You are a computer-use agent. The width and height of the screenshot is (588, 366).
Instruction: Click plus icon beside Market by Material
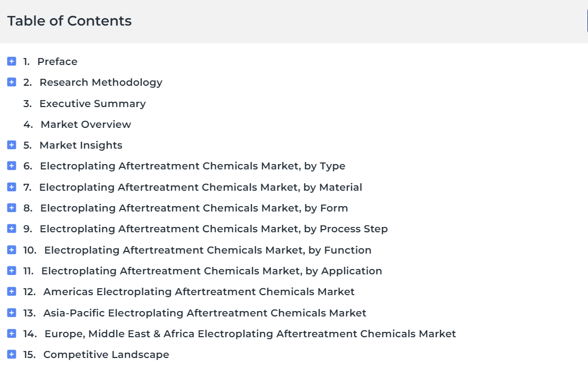click(12, 187)
